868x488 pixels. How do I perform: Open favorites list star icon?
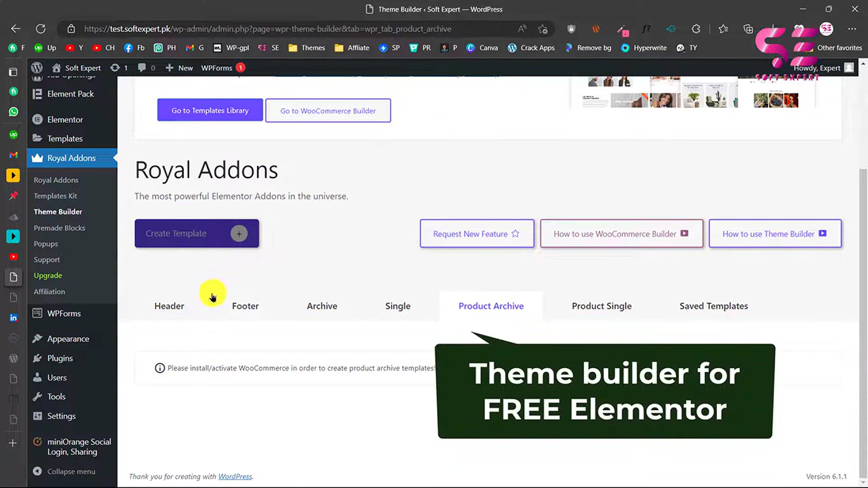point(723,29)
